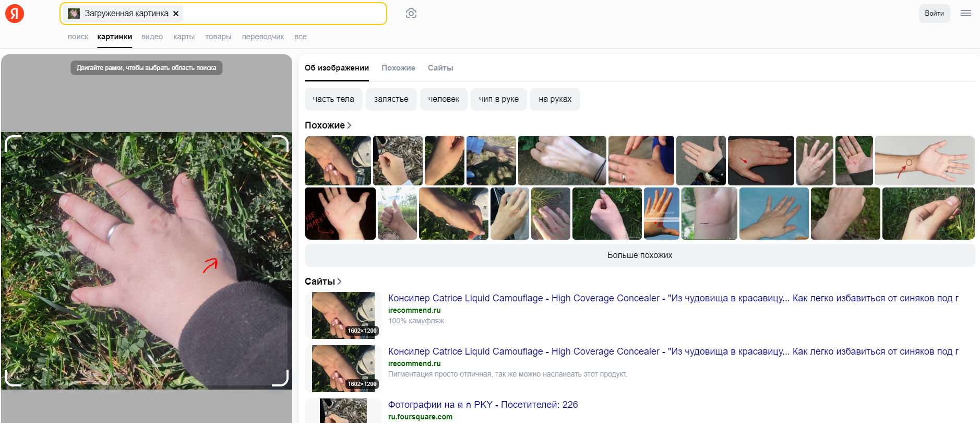Image resolution: width=980 pixels, height=423 pixels.
Task: Open similar image of orange-tinted palm on blue
Action: (x=662, y=214)
